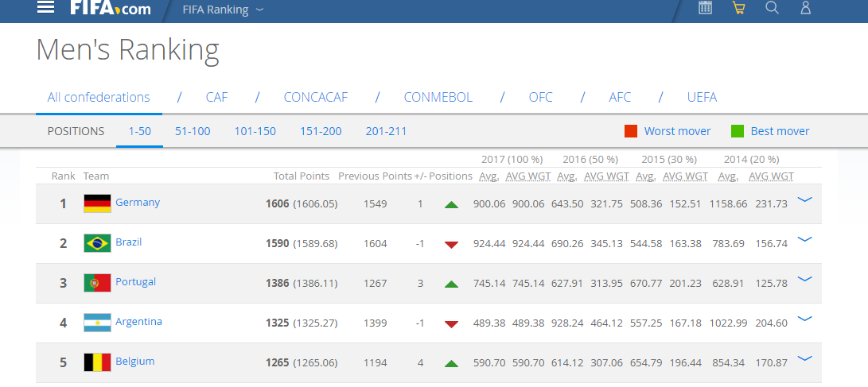868x387 pixels.
Task: Click Germany's green up arrow
Action: (452, 205)
